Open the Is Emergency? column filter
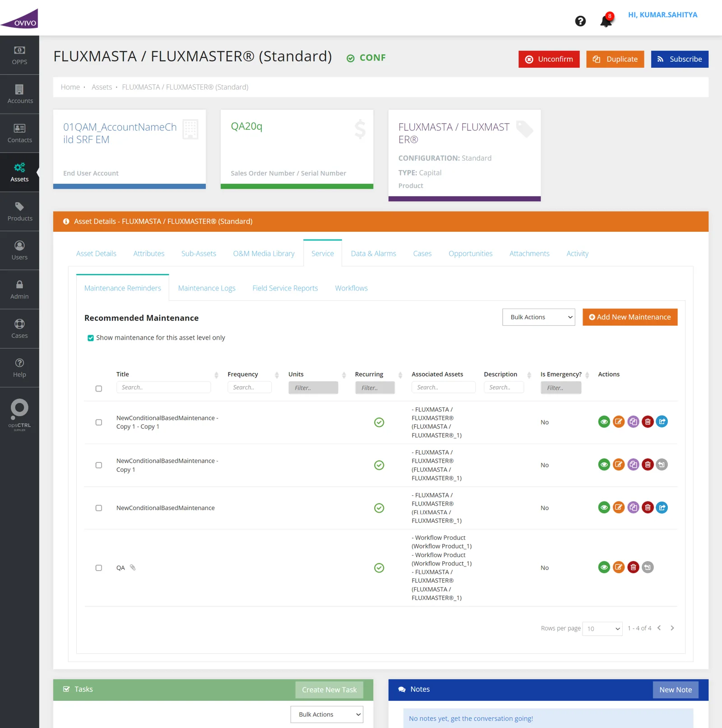Image resolution: width=722 pixels, height=728 pixels. point(561,387)
